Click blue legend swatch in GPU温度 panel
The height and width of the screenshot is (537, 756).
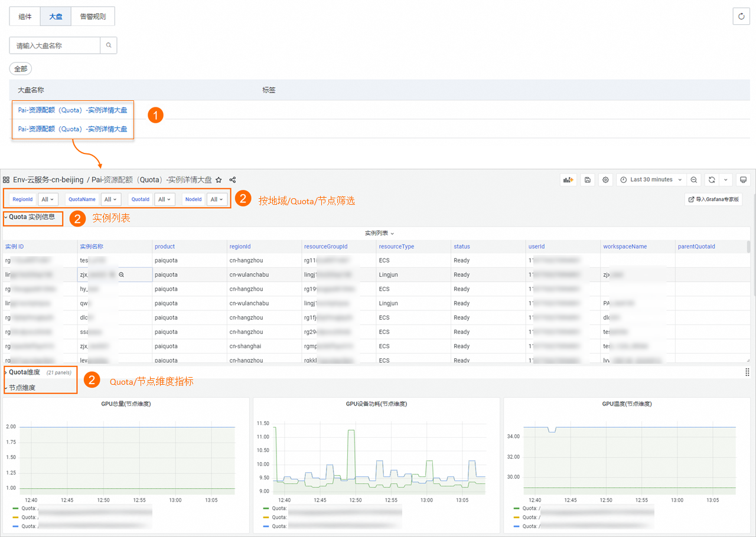pos(517,526)
